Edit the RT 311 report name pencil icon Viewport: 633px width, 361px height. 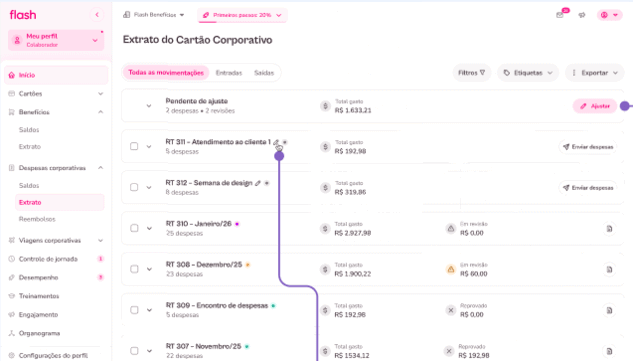277,142
